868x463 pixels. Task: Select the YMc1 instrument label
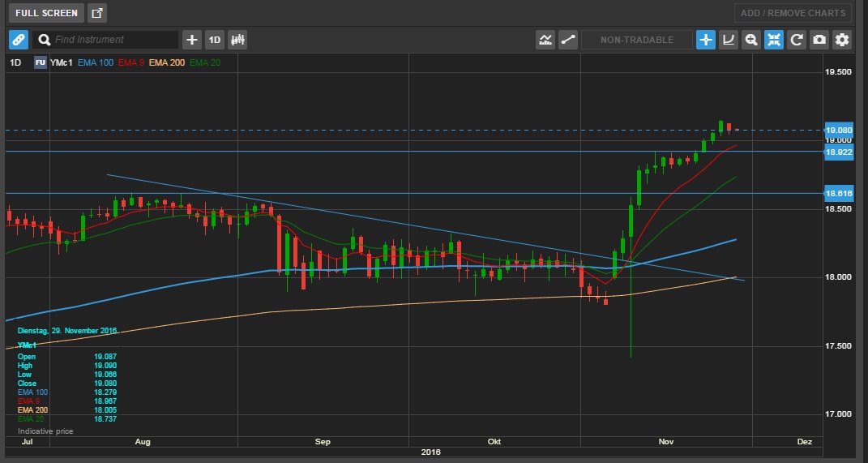62,62
